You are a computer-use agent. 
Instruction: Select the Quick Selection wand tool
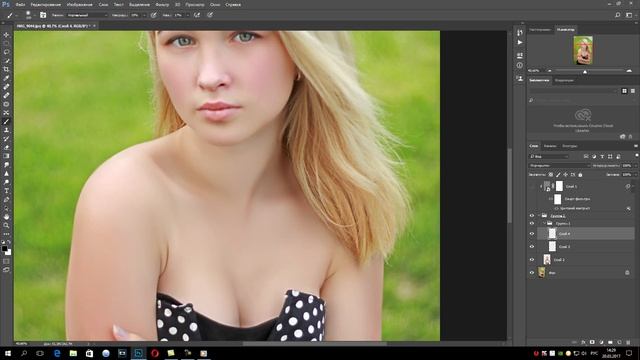click(6, 61)
